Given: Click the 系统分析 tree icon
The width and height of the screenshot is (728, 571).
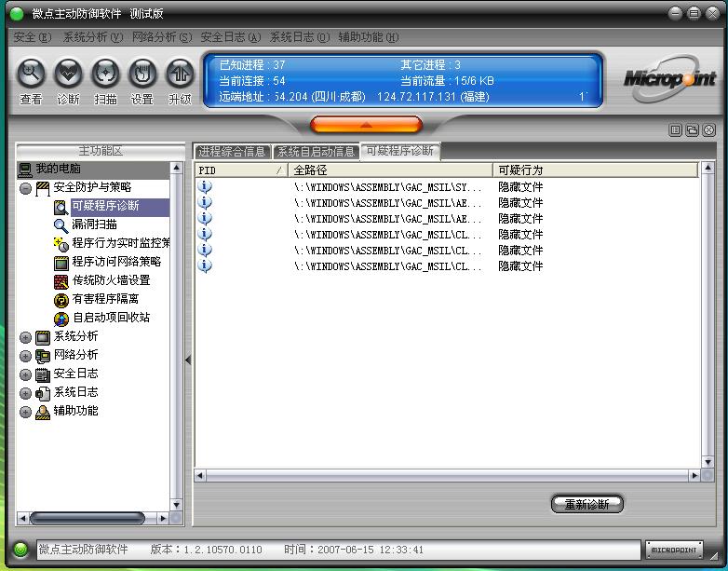Looking at the screenshot, I should point(43,337).
